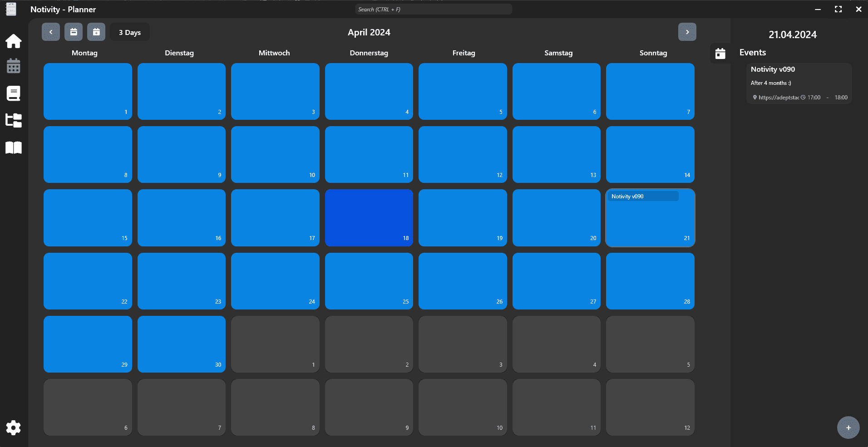Switch to the 3 Days view
Viewport: 868px width, 447px height.
(129, 32)
